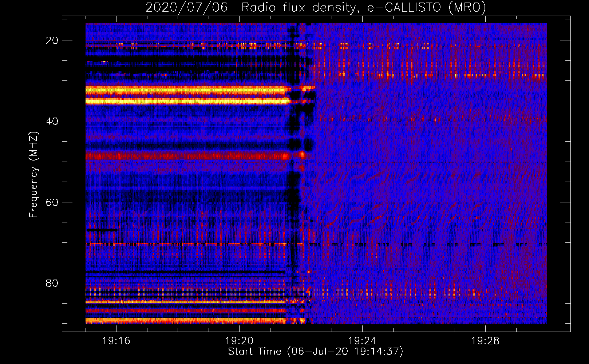Select the 19:24 time axis label
The width and height of the screenshot is (589, 364).
coord(362,341)
